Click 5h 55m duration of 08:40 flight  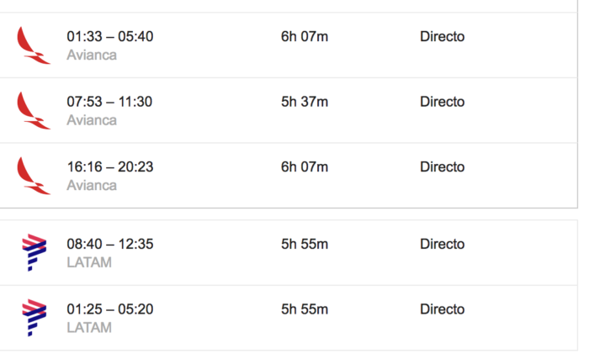coord(305,244)
